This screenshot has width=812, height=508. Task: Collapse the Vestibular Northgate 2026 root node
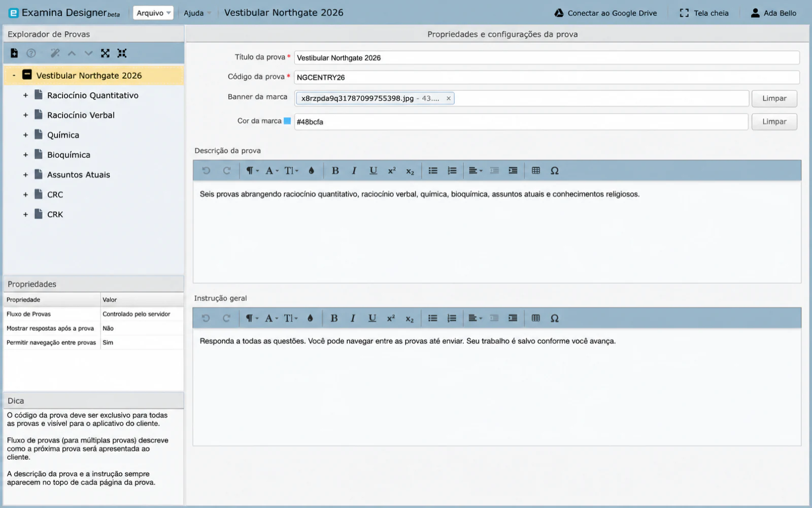[x=14, y=75]
